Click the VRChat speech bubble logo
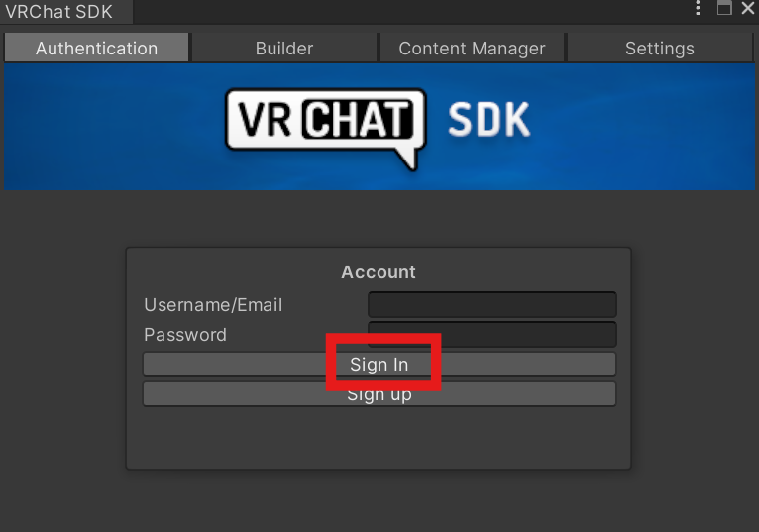Screen dimensions: 759x532 point(326,128)
